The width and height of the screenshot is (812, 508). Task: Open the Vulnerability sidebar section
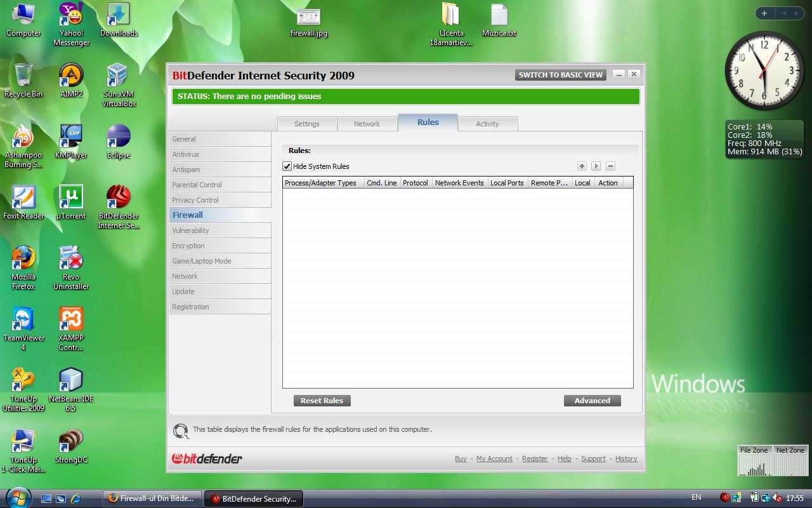(x=219, y=231)
